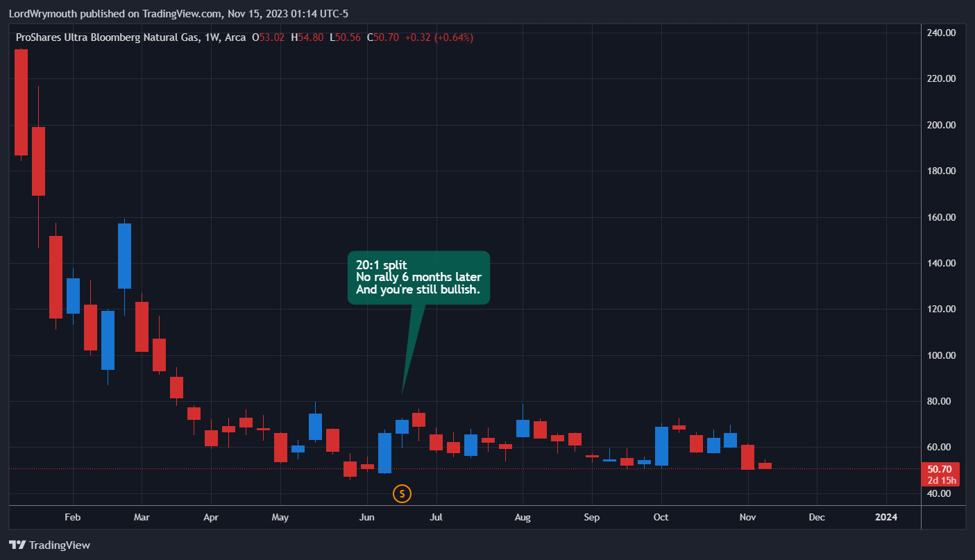Click the Jul time axis label
This screenshot has height=560, width=975.
pos(436,517)
